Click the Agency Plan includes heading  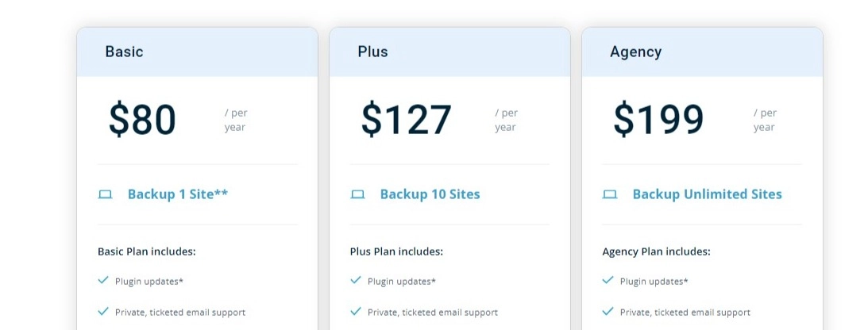pyautogui.click(x=656, y=251)
